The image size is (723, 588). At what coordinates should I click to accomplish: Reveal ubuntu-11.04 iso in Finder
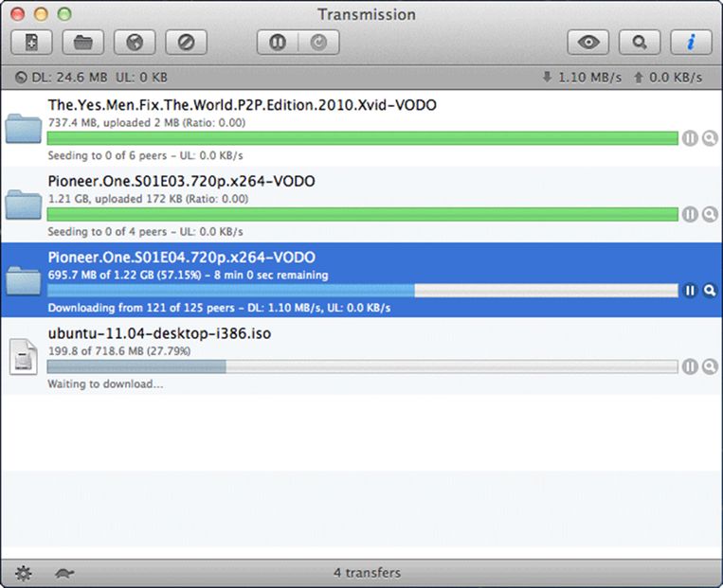click(x=710, y=366)
